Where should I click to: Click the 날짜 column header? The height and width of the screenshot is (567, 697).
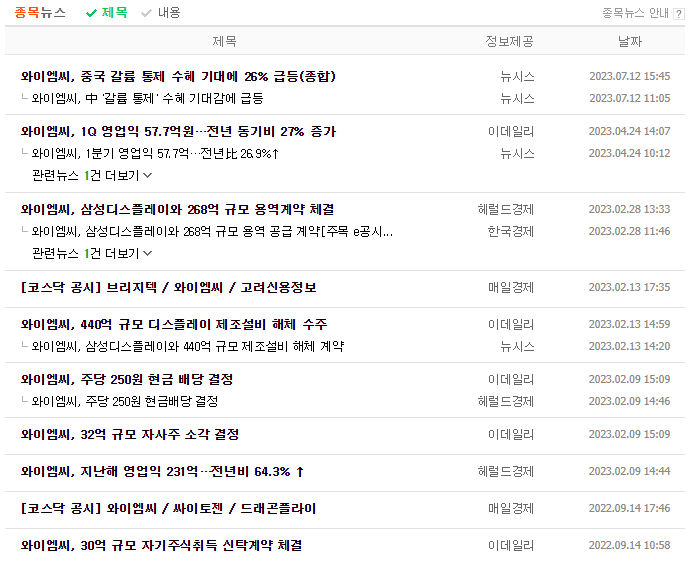coord(630,41)
